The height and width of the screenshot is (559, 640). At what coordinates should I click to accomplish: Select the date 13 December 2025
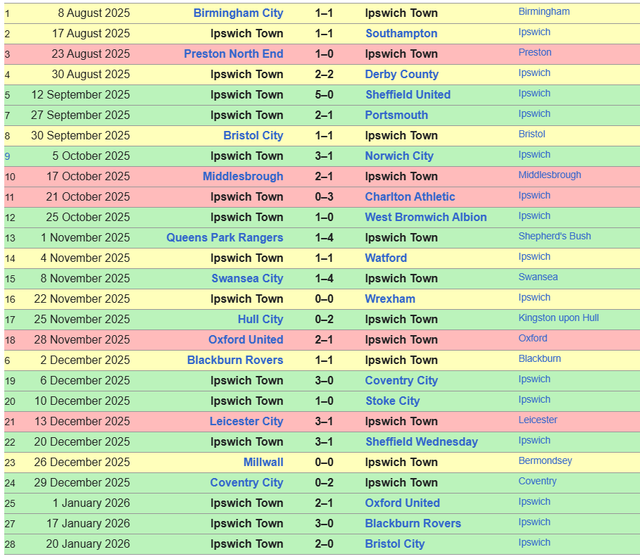82,421
